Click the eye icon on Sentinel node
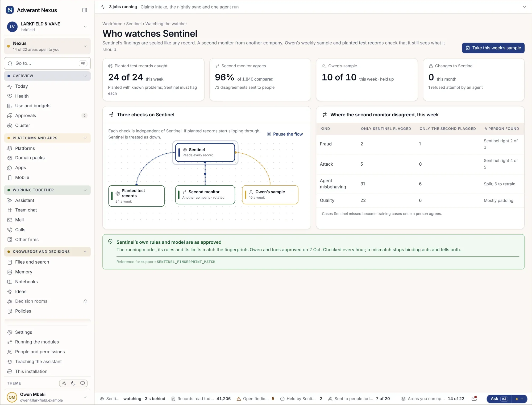The image size is (532, 405). point(185,150)
